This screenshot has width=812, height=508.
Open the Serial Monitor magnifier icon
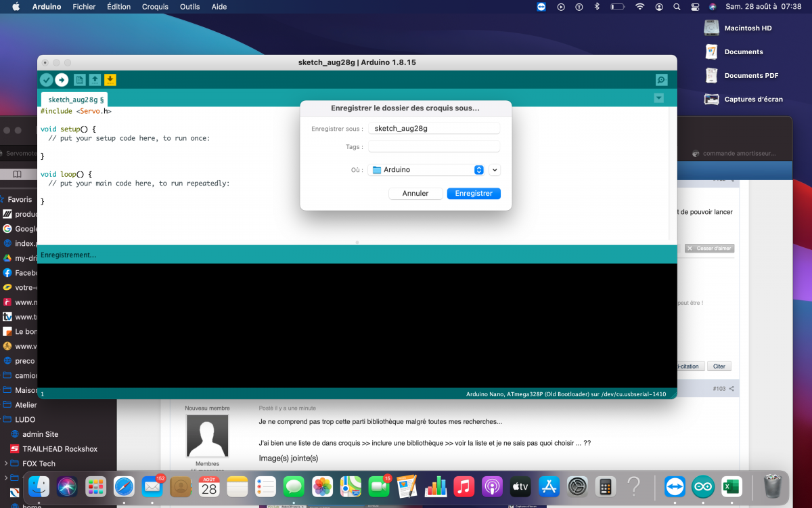click(x=661, y=80)
